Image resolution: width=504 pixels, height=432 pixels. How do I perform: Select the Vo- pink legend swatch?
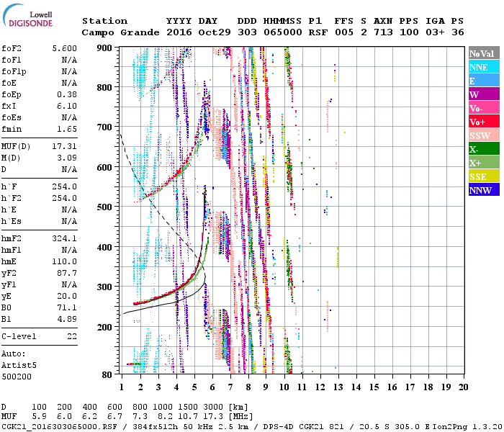[484, 108]
